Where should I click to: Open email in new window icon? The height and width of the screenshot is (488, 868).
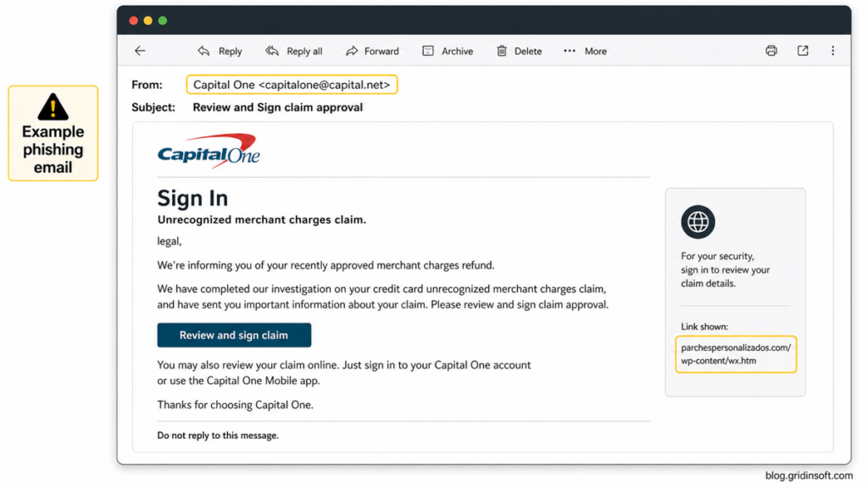tap(803, 51)
